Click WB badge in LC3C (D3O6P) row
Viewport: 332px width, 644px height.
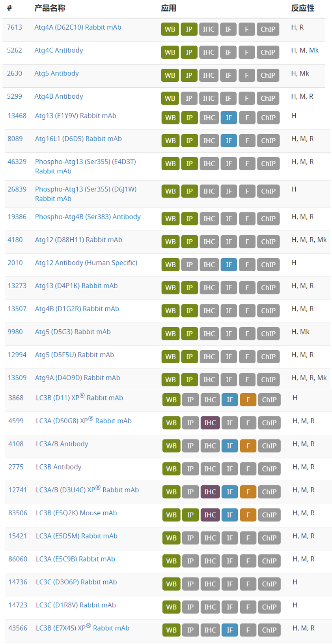171,584
